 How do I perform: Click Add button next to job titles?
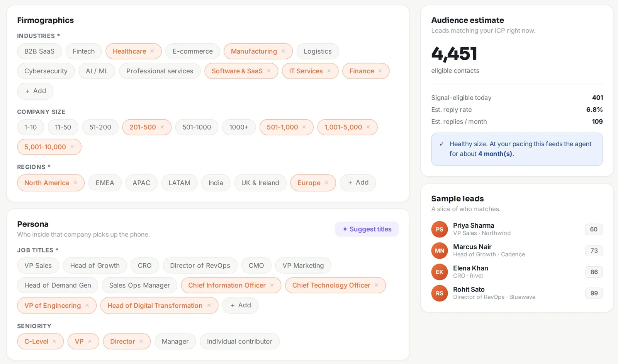tap(240, 305)
